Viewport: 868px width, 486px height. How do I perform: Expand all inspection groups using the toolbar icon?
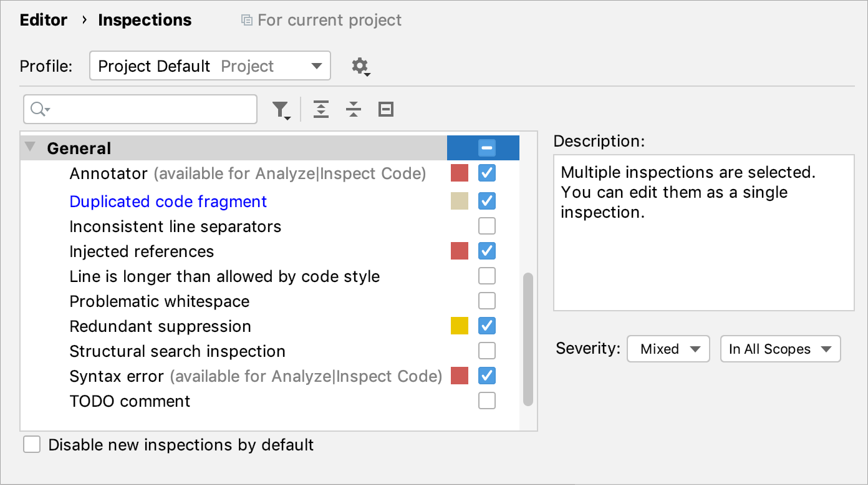[321, 109]
